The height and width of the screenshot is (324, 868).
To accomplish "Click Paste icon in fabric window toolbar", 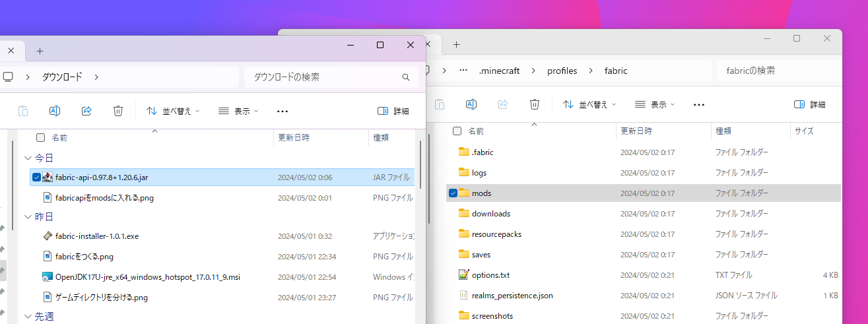I will point(440,104).
